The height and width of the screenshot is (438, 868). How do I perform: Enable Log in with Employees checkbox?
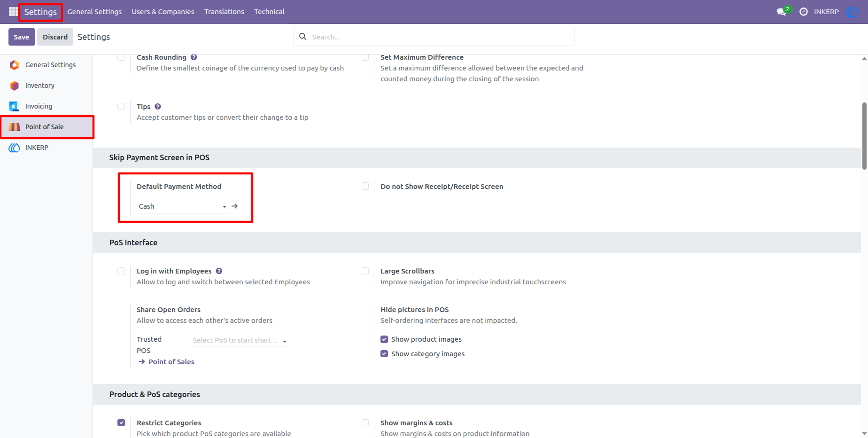121,271
